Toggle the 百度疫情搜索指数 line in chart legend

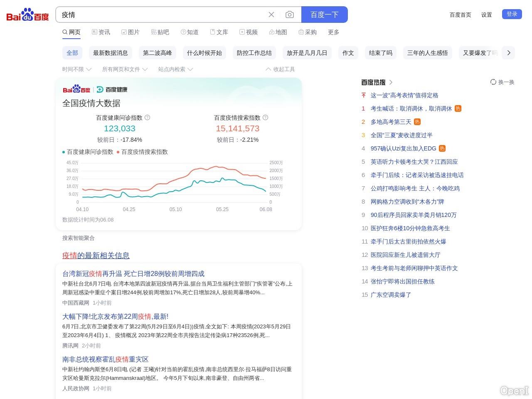pos(143,152)
